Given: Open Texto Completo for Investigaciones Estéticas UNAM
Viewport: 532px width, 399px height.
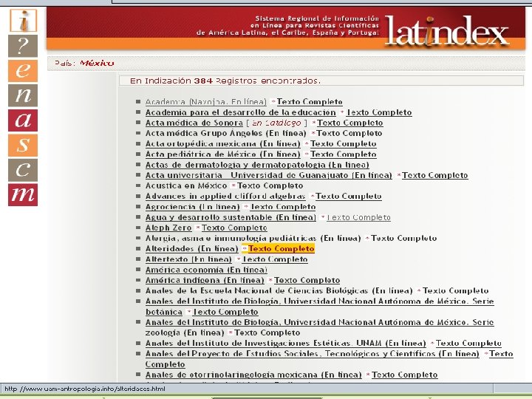Looking at the screenshot, I should [469, 344].
